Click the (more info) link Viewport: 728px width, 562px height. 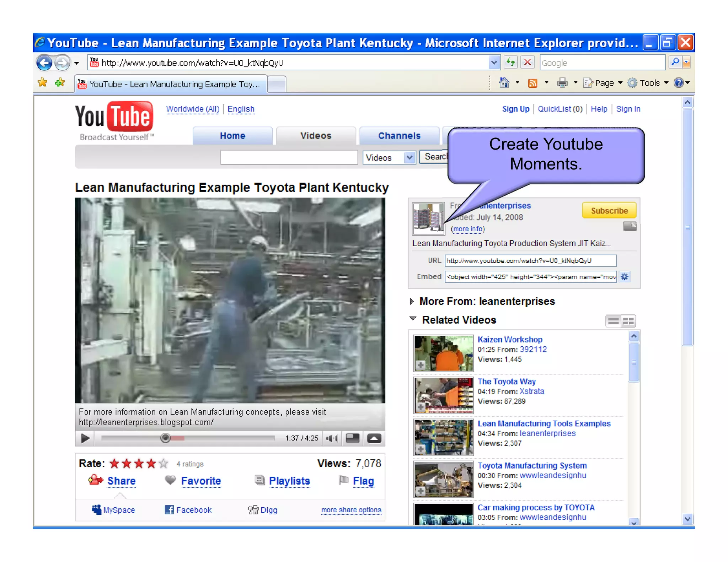click(x=468, y=229)
